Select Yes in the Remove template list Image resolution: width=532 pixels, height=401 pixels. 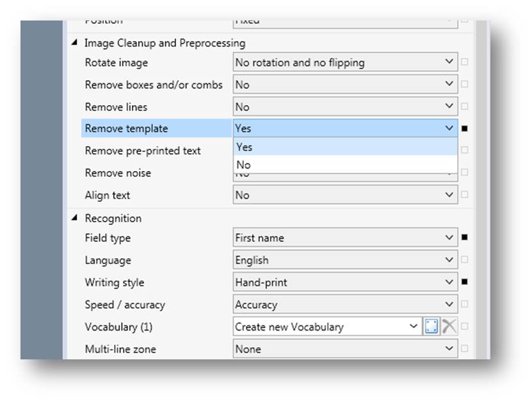tap(345, 147)
